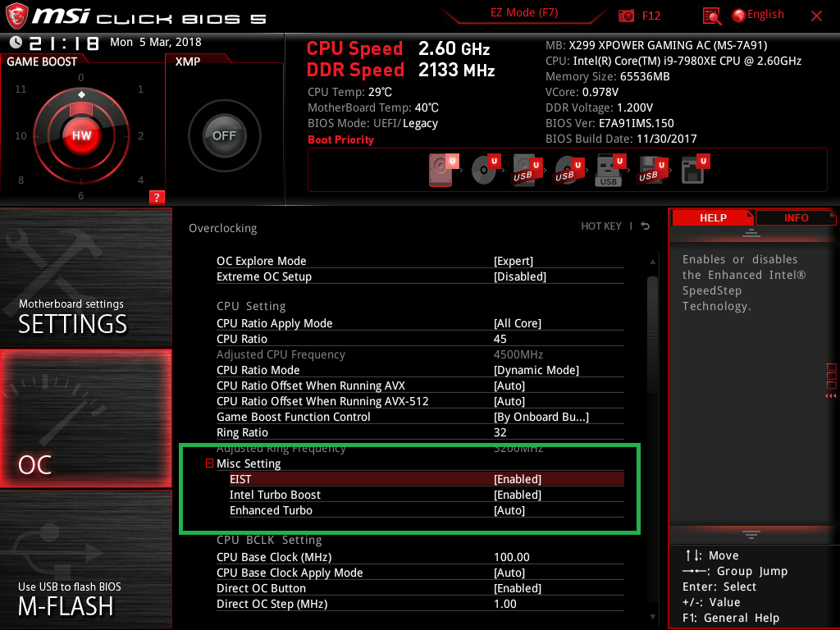The image size is (840, 630).
Task: Open the OC Explore Mode dropdown
Action: [514, 261]
